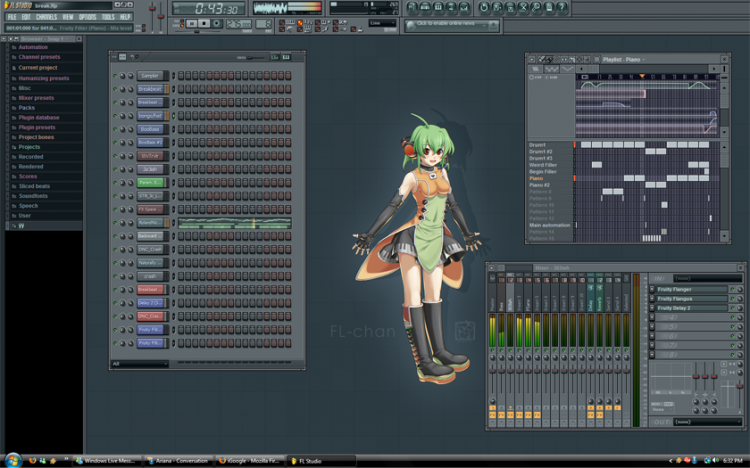Open Fruity Flanger effect slot in Mixer

click(x=692, y=289)
